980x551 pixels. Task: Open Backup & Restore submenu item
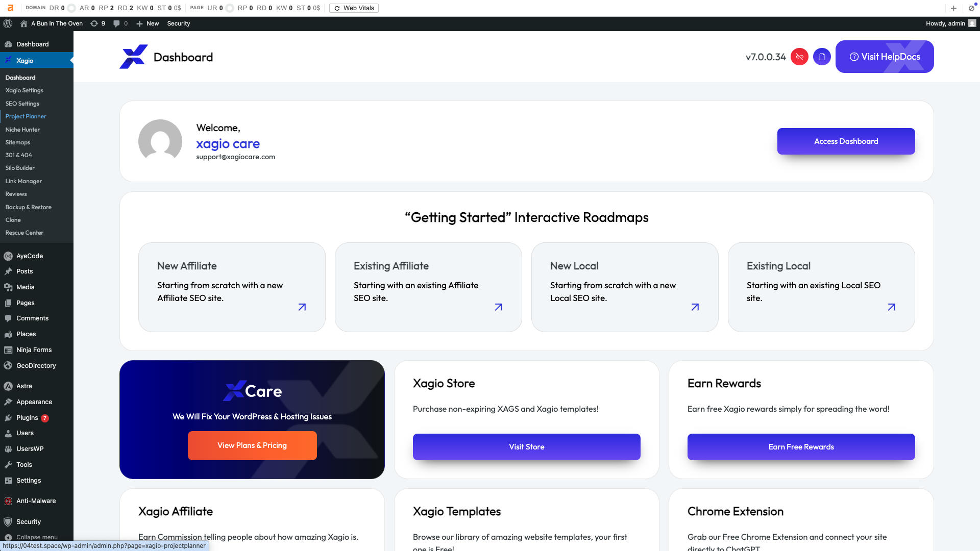[28, 207]
